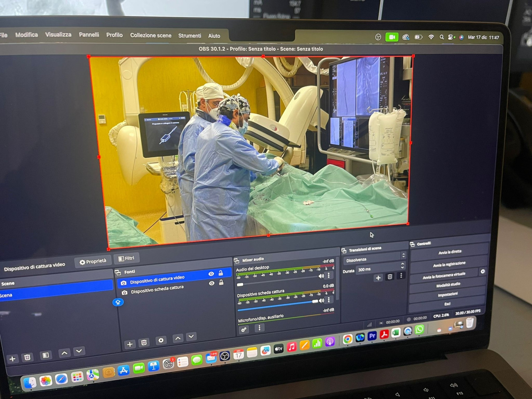The height and width of the screenshot is (399, 532).
Task: Launch Premiere Pro from the Dock
Action: pyautogui.click(x=372, y=336)
